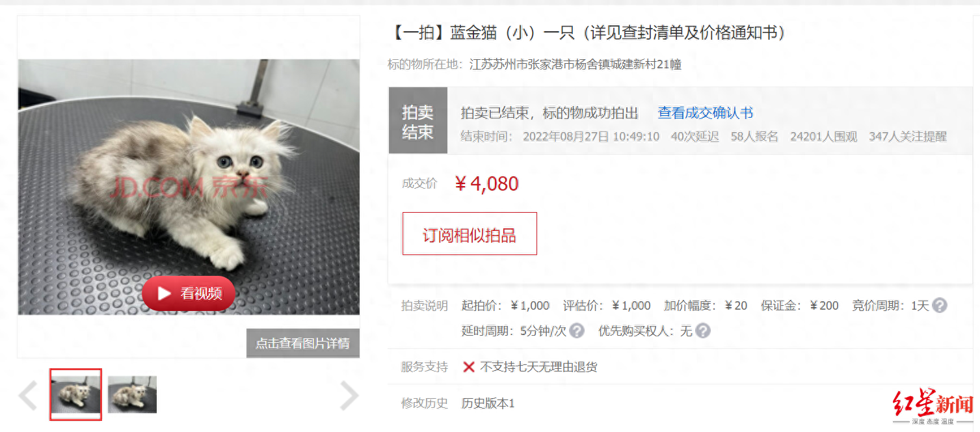980x432 pixels.
Task: Open 历史版本1 in modification history
Action: [x=488, y=403]
